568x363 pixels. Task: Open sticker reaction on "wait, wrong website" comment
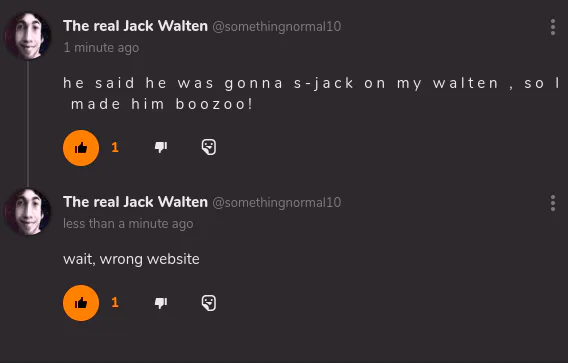pyautogui.click(x=209, y=303)
